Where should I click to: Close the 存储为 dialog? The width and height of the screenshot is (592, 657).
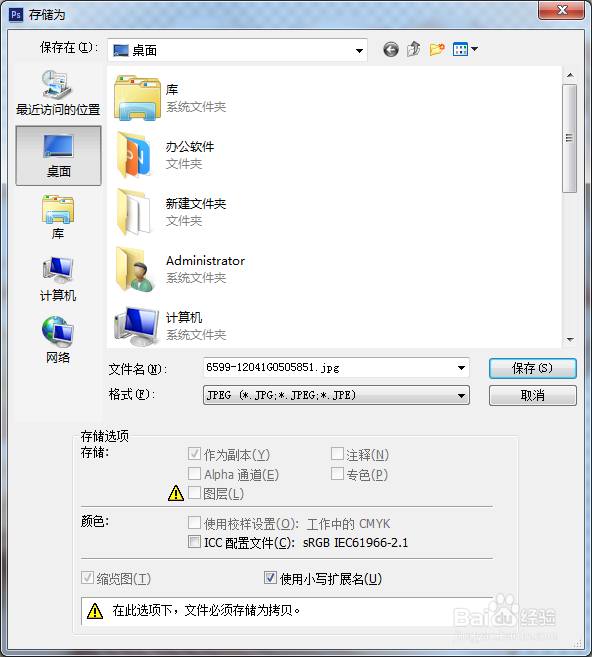click(x=561, y=10)
